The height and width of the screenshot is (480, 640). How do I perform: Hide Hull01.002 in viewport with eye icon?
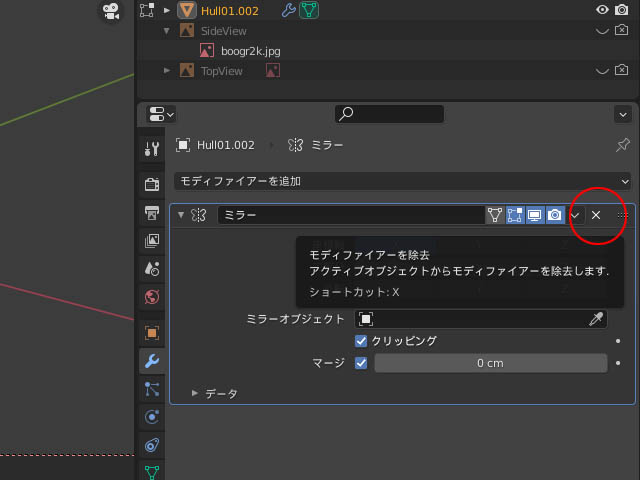click(602, 10)
